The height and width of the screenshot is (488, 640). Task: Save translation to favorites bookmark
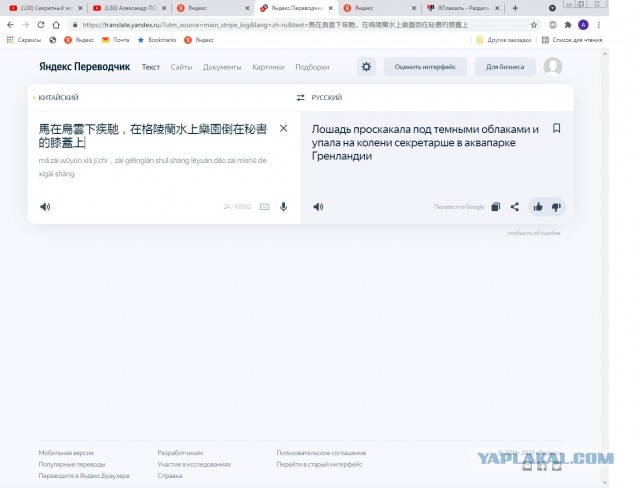pos(556,128)
